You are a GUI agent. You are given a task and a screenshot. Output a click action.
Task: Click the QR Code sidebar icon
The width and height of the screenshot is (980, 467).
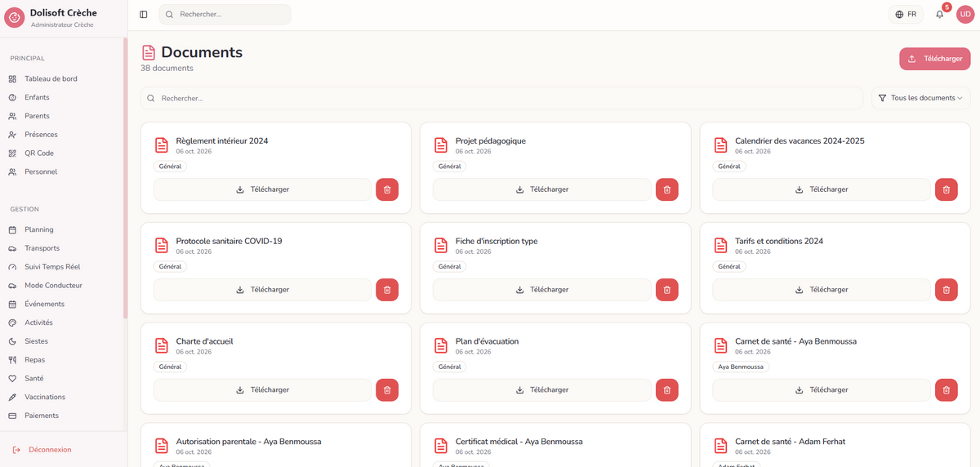point(12,153)
